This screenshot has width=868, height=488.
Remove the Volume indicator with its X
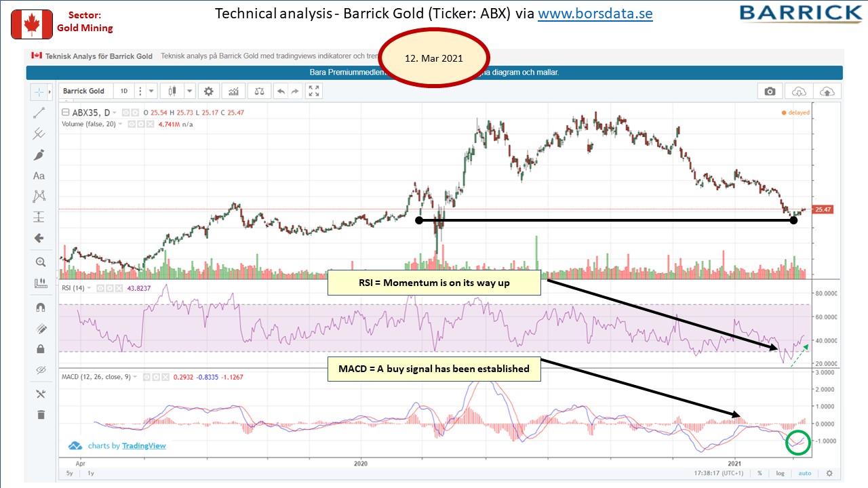click(150, 124)
